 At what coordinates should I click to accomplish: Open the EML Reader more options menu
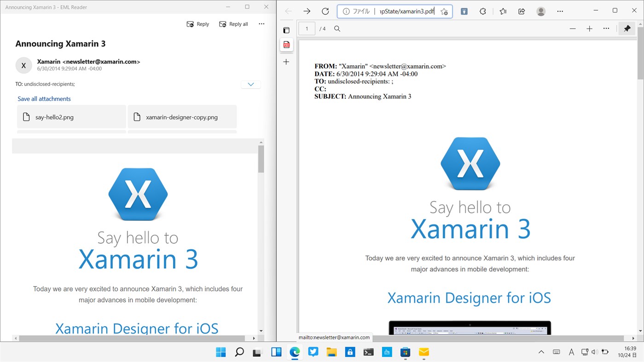(x=261, y=23)
